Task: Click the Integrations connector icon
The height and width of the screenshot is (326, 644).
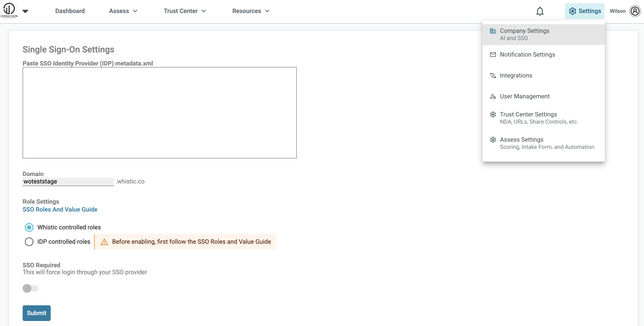Action: [493, 76]
